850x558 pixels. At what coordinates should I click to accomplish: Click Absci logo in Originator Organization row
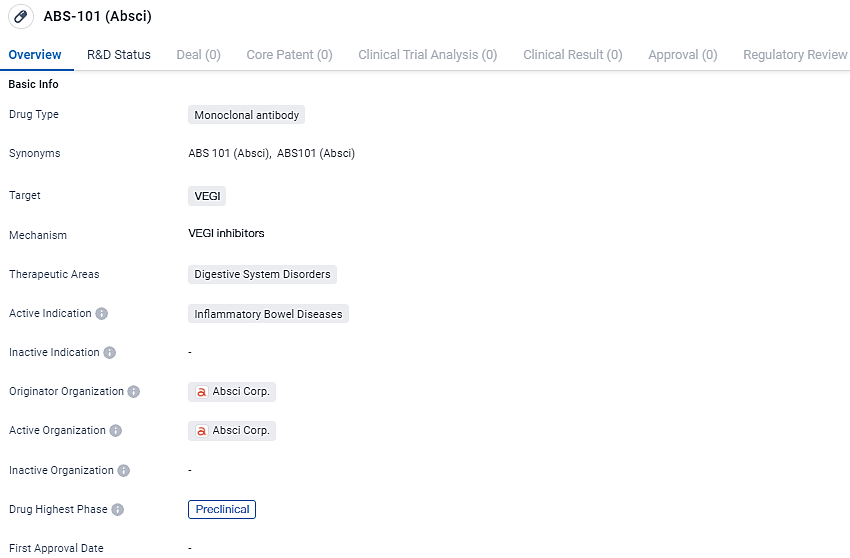tap(201, 392)
